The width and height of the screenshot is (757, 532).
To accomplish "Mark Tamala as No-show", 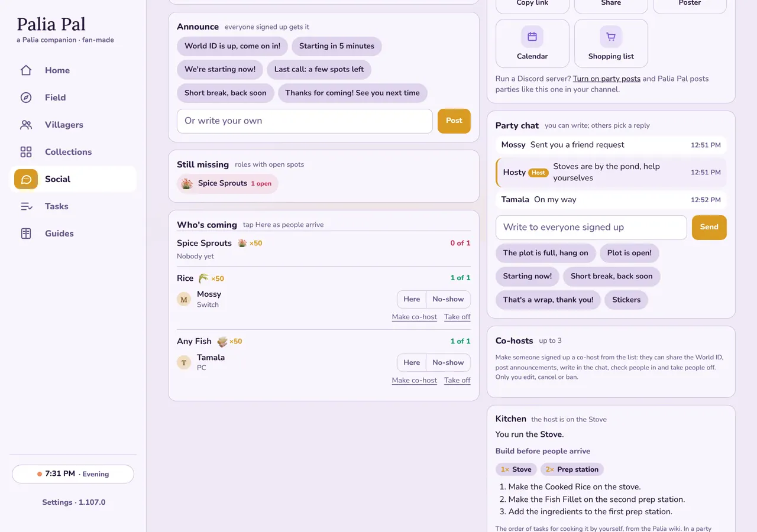I will (x=448, y=362).
